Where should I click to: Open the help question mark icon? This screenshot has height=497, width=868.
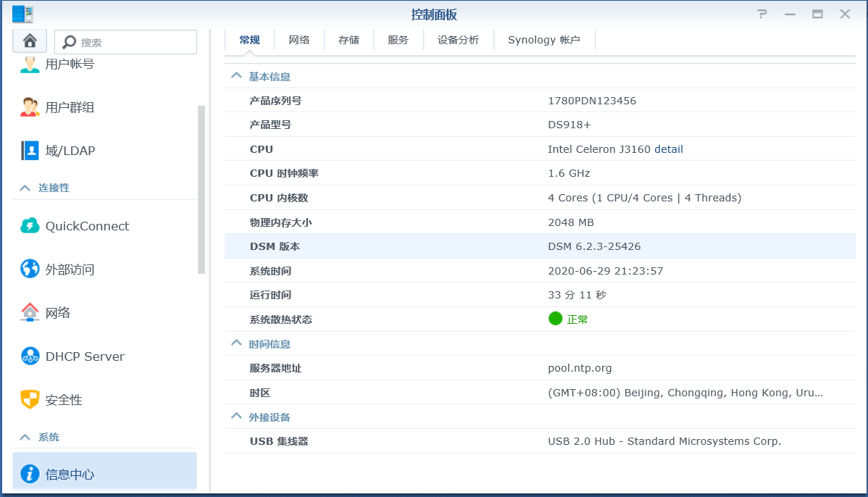point(761,13)
